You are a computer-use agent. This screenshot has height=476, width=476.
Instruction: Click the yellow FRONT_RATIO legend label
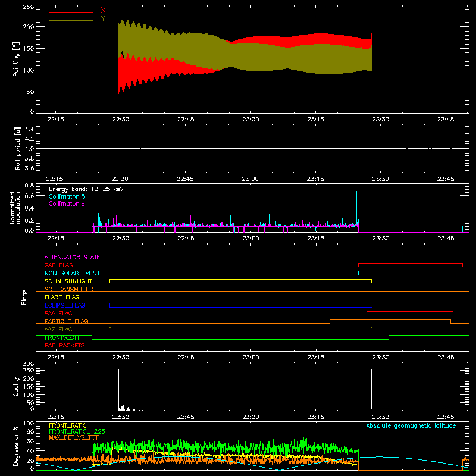point(68,425)
